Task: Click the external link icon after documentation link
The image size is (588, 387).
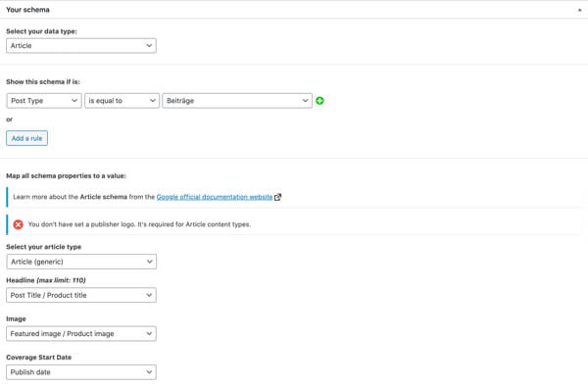Action: pos(278,197)
